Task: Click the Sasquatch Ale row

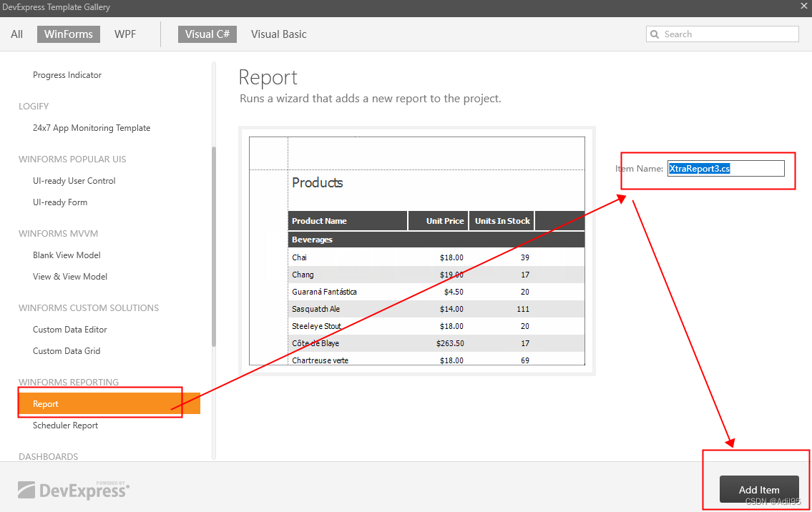Action: click(x=436, y=309)
